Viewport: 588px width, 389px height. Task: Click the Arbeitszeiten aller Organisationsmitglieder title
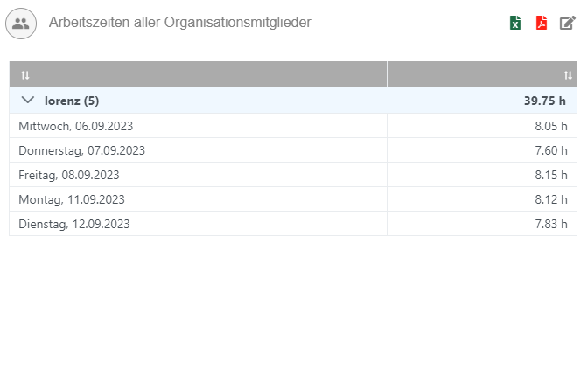coord(180,24)
